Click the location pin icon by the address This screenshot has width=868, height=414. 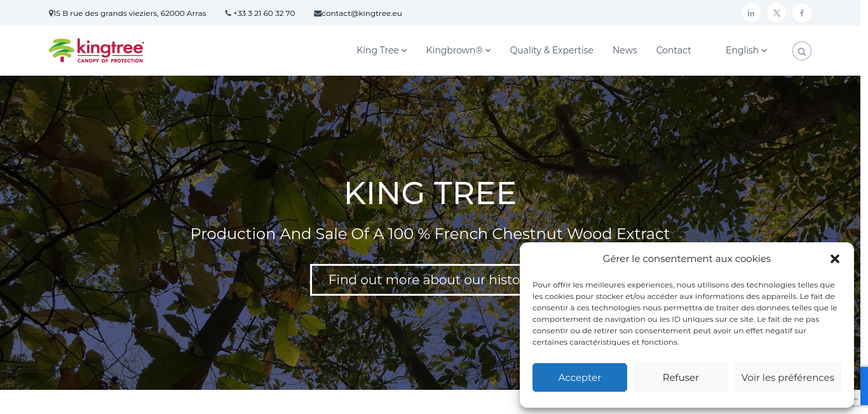[x=51, y=13]
